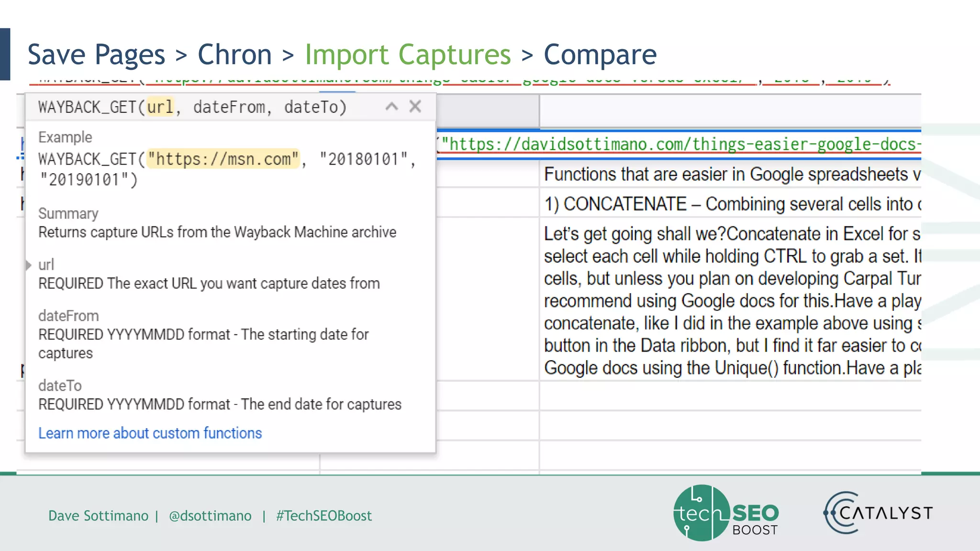The image size is (980, 551).
Task: Select the cell beginning 'Let's get going shall we?'
Action: 730,300
